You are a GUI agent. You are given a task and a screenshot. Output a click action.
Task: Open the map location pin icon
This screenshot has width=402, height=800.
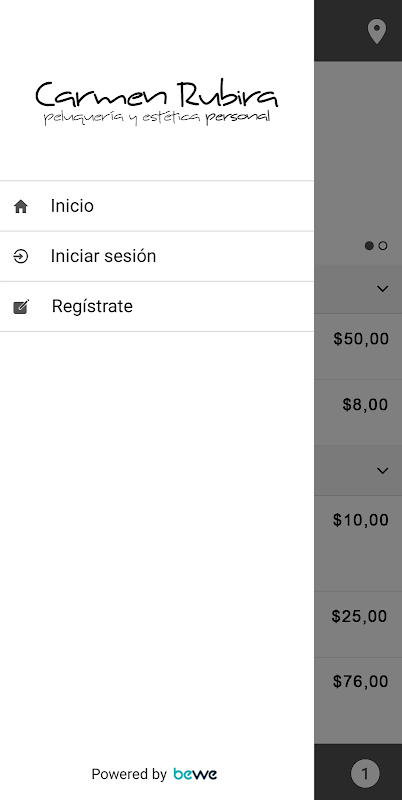pyautogui.click(x=376, y=32)
